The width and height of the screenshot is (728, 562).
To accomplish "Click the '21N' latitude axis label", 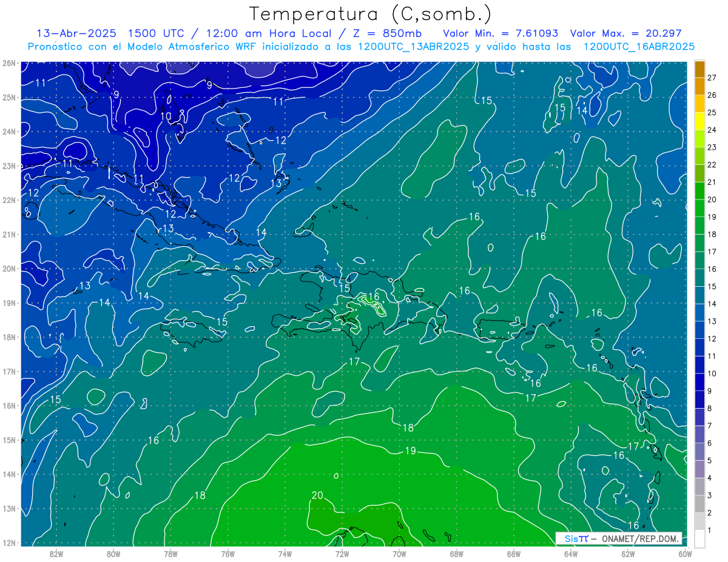I will click(8, 234).
